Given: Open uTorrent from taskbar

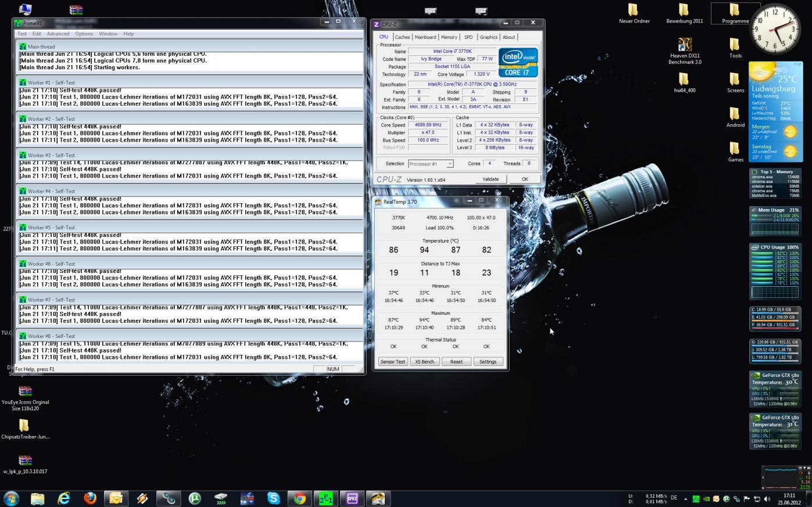Looking at the screenshot, I should (195, 498).
